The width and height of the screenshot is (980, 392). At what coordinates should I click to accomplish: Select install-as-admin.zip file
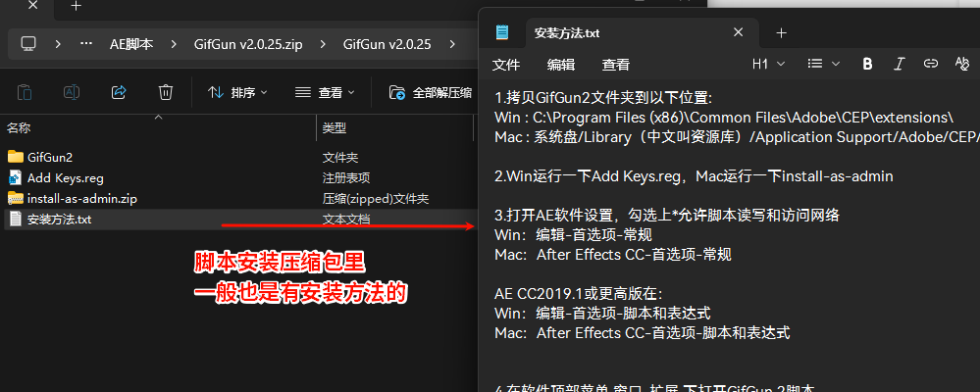click(x=81, y=199)
